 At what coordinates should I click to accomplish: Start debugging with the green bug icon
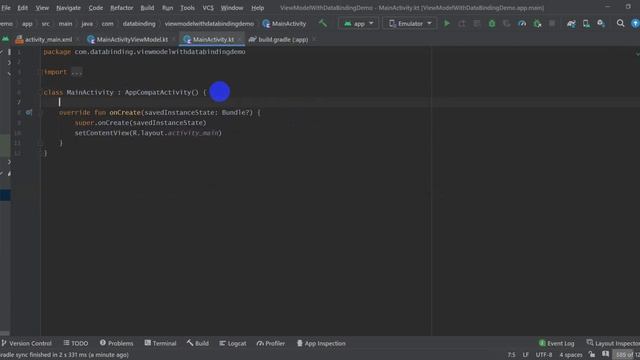pyautogui.click(x=492, y=24)
